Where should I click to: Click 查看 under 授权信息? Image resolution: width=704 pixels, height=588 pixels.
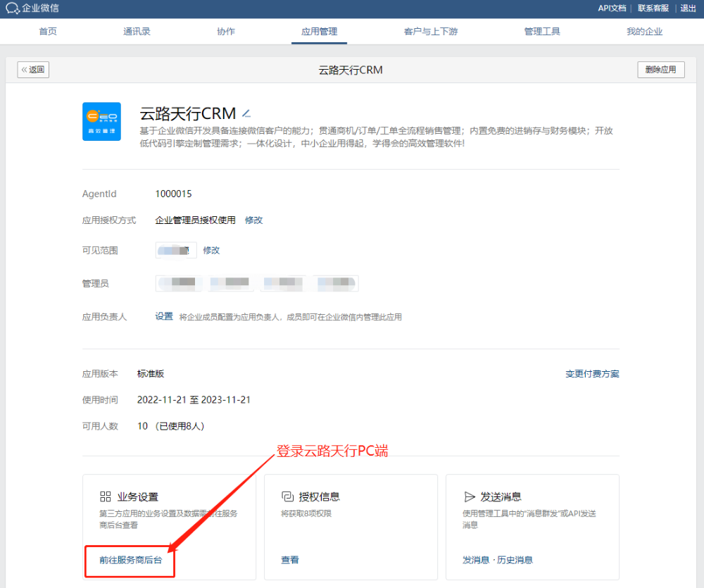[290, 560]
